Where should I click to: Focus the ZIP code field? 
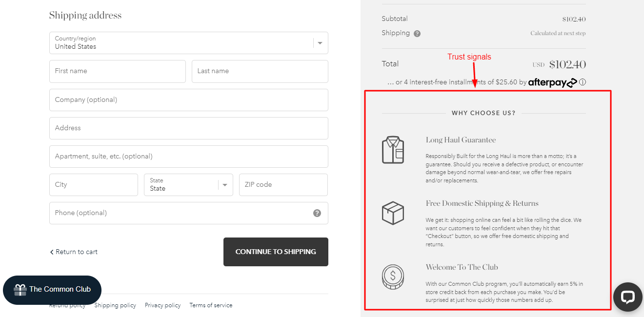pos(283,185)
